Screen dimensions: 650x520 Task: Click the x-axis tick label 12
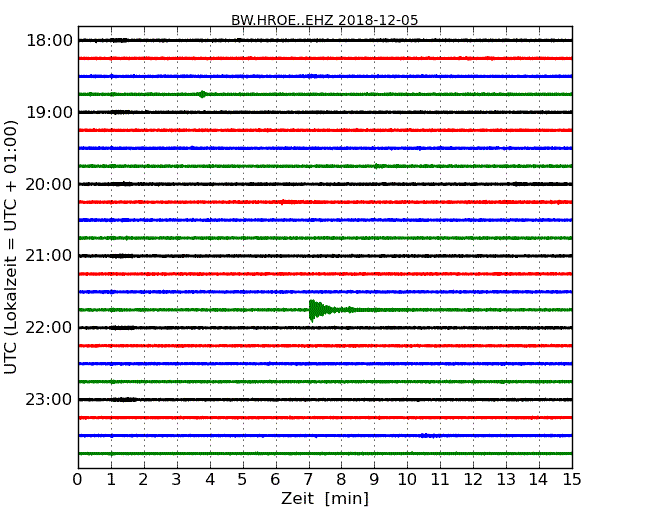tap(473, 480)
